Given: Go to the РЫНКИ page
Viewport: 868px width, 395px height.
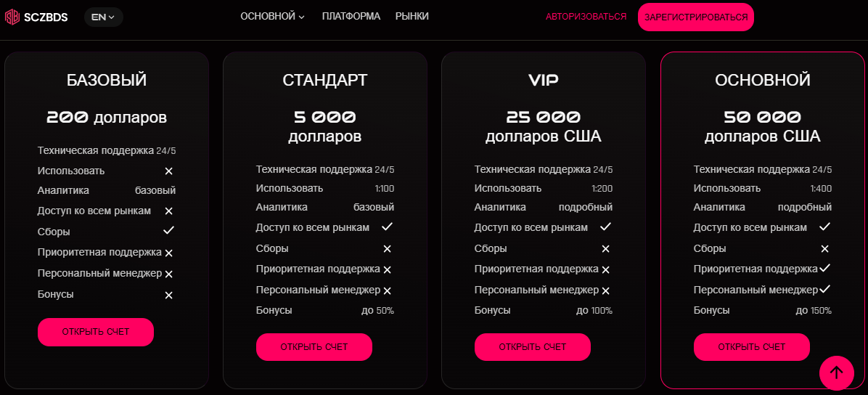Looking at the screenshot, I should pyautogui.click(x=412, y=17).
